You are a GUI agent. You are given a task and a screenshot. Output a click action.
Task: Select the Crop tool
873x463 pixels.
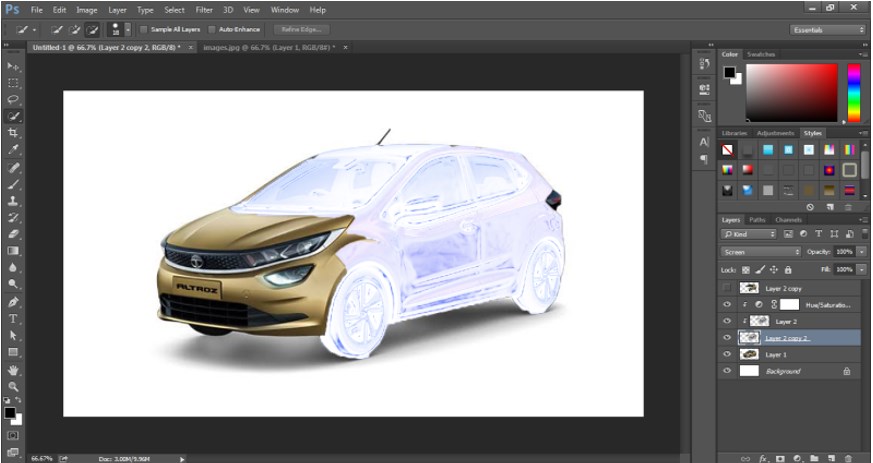click(13, 132)
